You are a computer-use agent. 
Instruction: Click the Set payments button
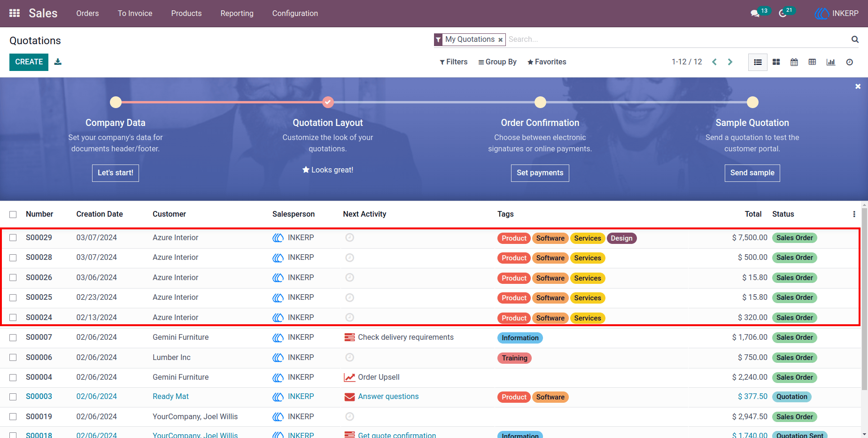coord(540,173)
